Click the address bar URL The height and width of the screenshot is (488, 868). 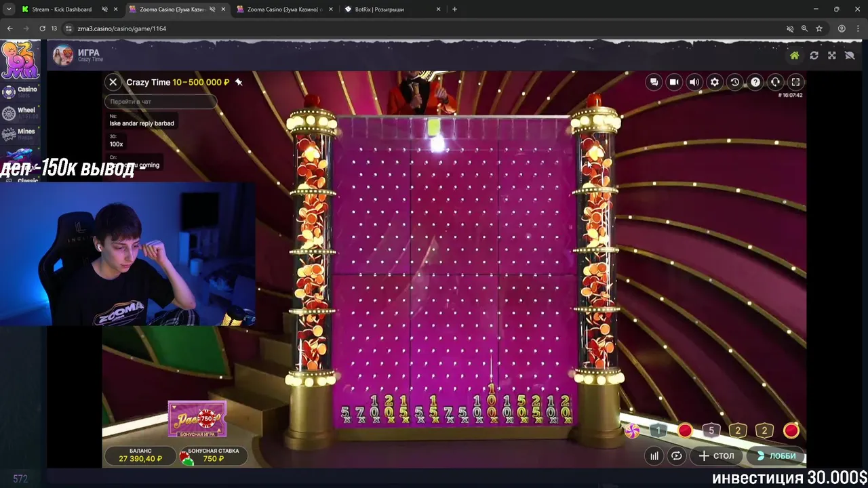pyautogui.click(x=122, y=28)
